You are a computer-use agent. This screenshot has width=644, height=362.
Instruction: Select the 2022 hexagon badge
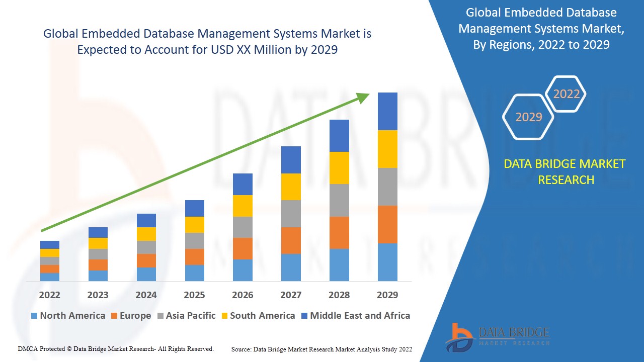click(566, 94)
